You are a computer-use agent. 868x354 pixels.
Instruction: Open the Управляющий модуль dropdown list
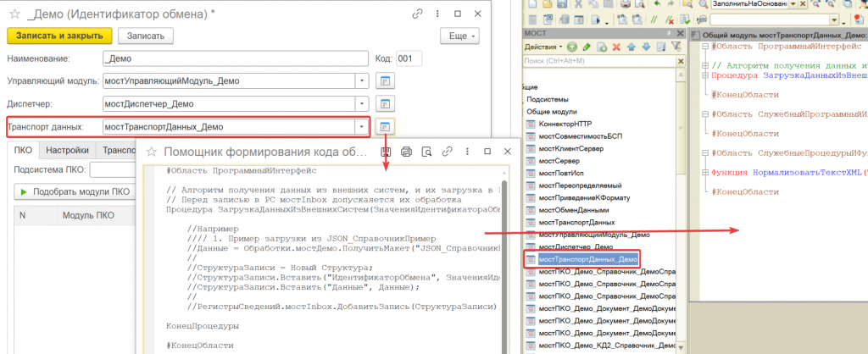tap(362, 81)
